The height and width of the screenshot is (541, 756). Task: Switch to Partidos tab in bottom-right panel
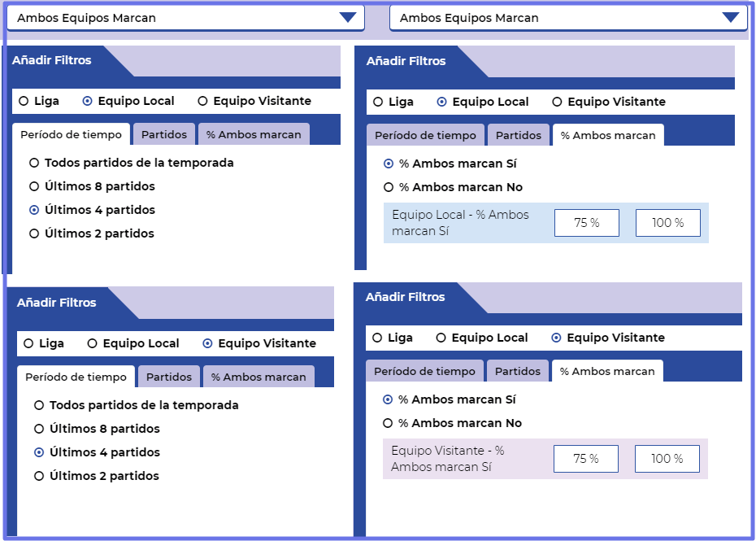click(518, 371)
